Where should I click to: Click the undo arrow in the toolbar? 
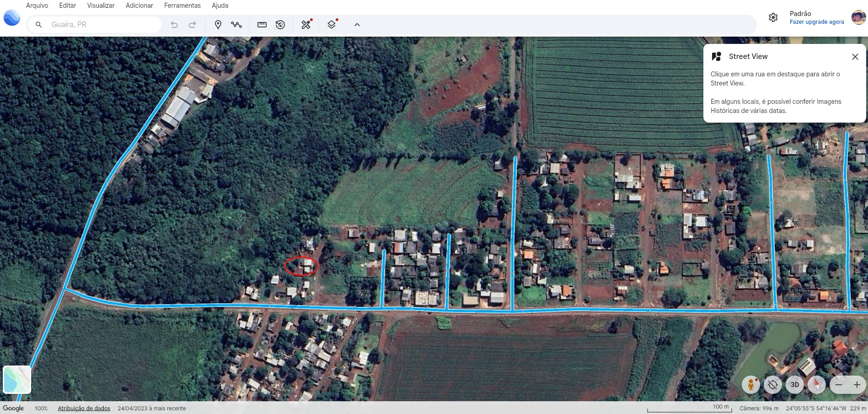point(174,25)
